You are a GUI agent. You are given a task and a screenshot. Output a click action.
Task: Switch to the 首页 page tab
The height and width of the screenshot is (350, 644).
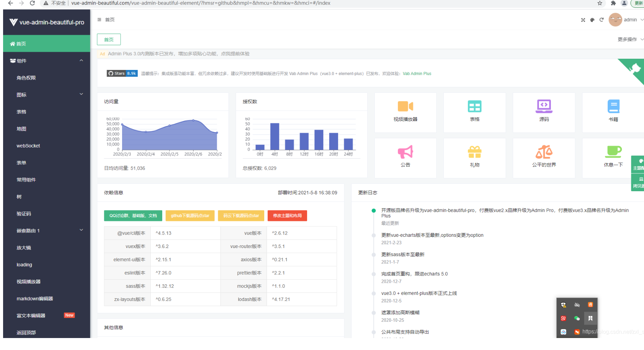pyautogui.click(x=109, y=39)
